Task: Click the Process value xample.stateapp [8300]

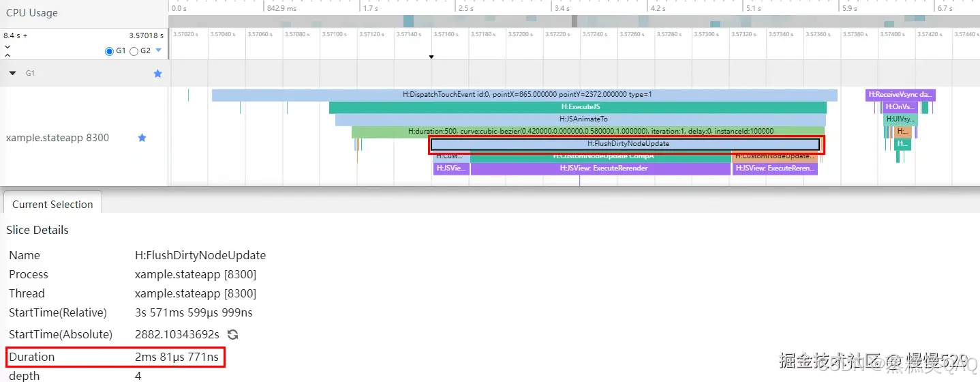Action: [x=196, y=274]
